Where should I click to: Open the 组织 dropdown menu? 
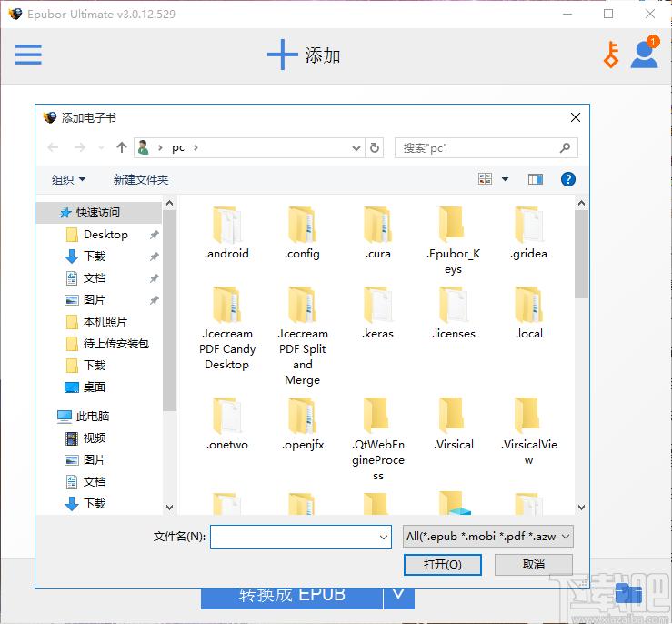(x=68, y=179)
